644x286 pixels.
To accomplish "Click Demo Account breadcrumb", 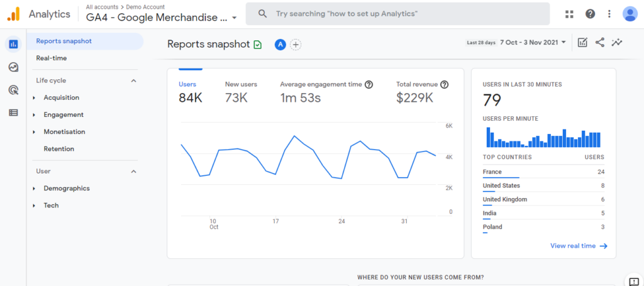I will (145, 7).
